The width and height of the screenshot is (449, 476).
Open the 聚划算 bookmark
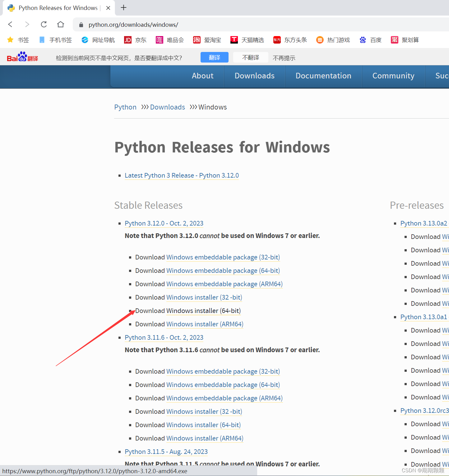point(405,40)
